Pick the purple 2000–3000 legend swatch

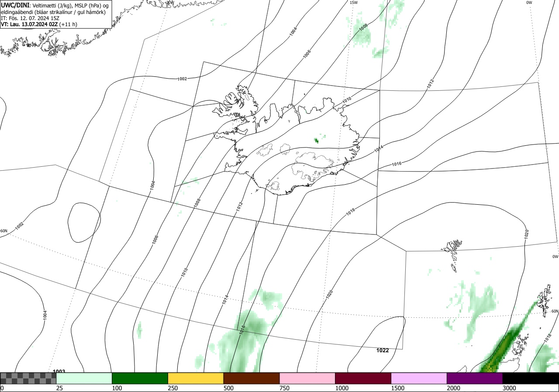(475, 378)
